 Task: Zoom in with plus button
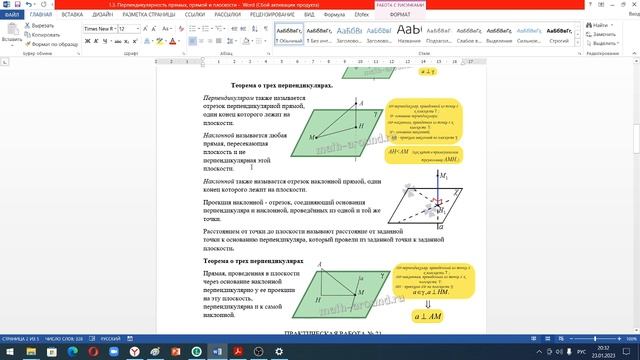(x=619, y=339)
